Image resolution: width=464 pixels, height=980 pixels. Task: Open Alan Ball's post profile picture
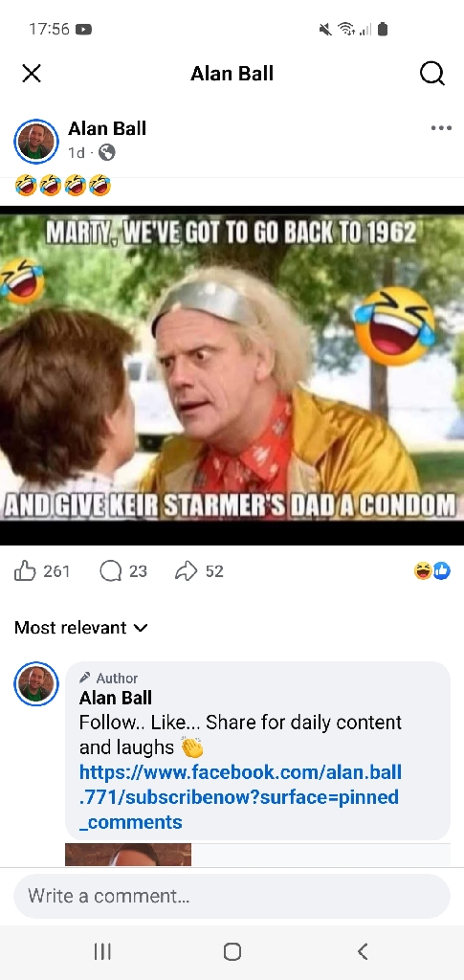point(36,142)
